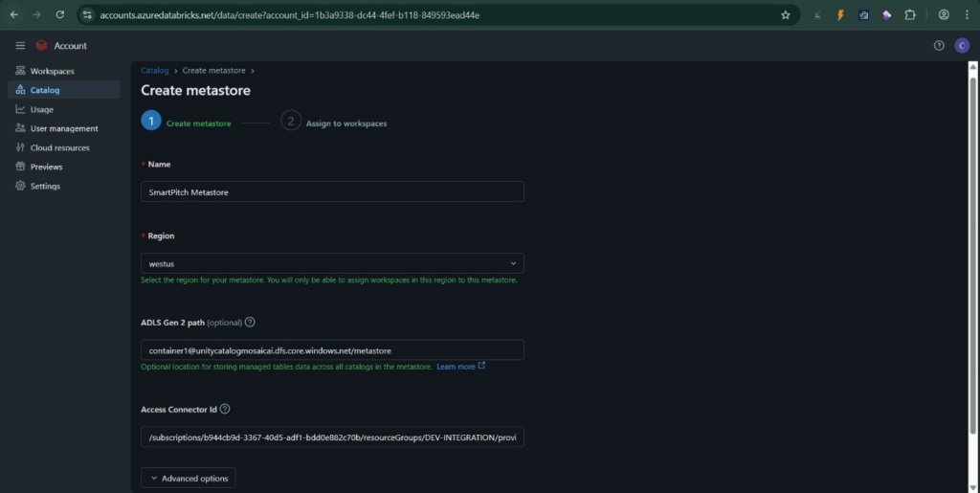Image resolution: width=980 pixels, height=493 pixels.
Task: Click the User management people icon
Action: point(20,128)
